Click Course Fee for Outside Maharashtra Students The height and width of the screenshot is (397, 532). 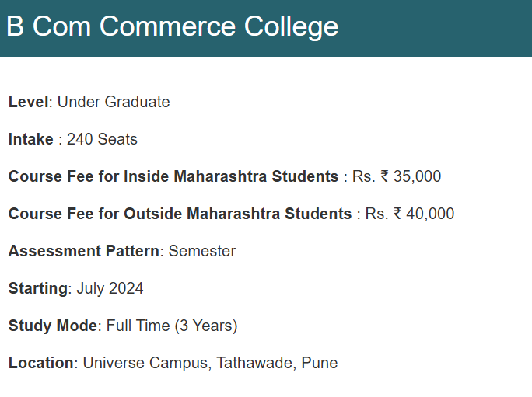point(180,214)
